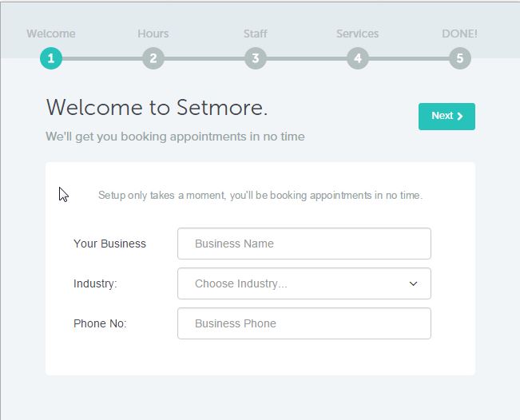Image resolution: width=520 pixels, height=420 pixels.
Task: Click the Welcome step label
Action: [x=51, y=34]
